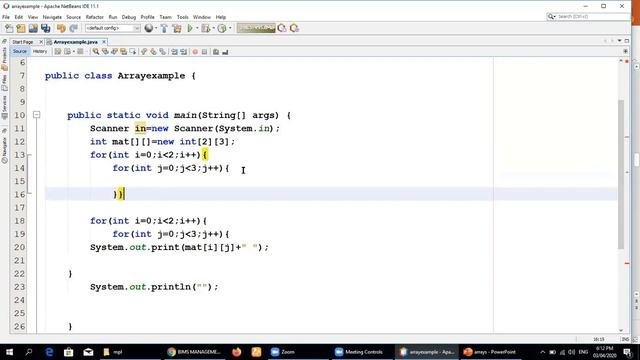Open the Services side panel
Screen dimensions: 640x360
pyautogui.click(x=4, y=107)
